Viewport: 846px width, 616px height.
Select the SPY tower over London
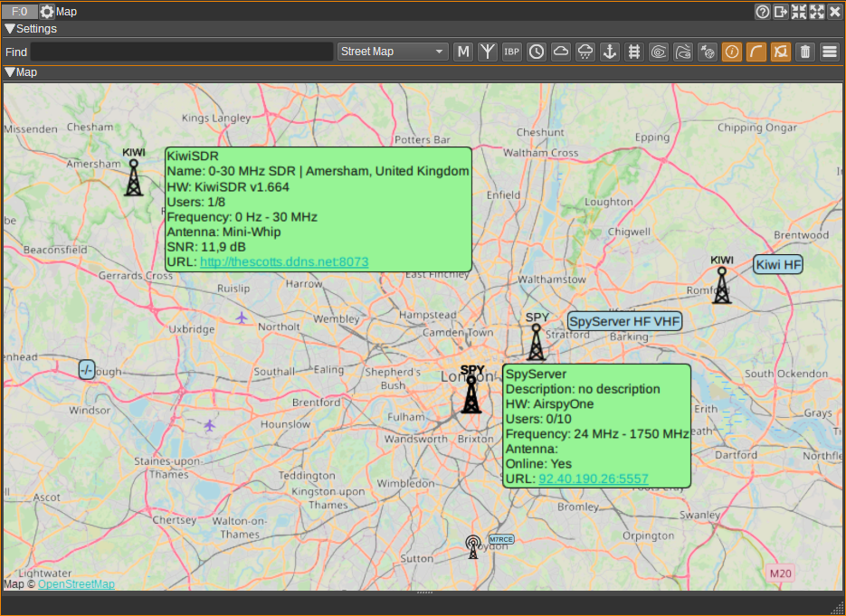tap(471, 394)
